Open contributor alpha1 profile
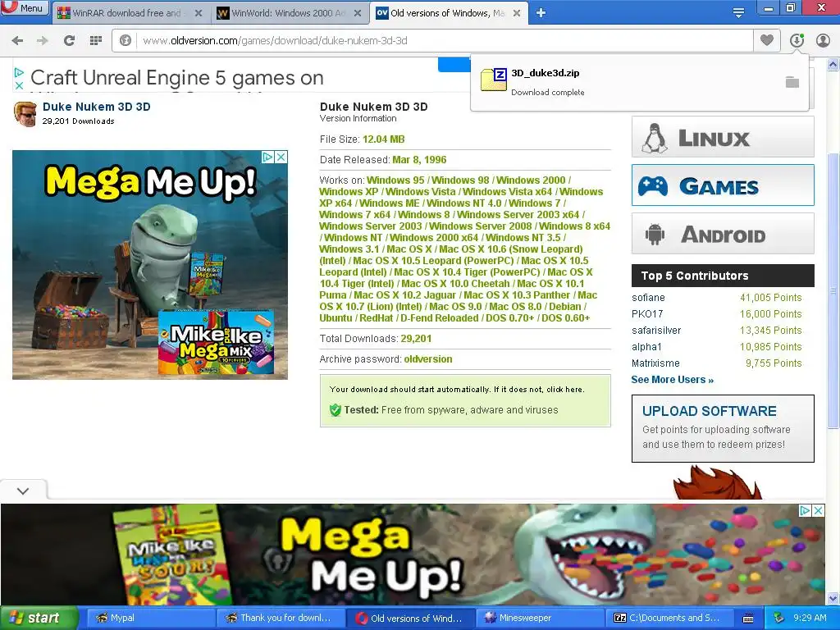This screenshot has width=840, height=630. pos(646,347)
